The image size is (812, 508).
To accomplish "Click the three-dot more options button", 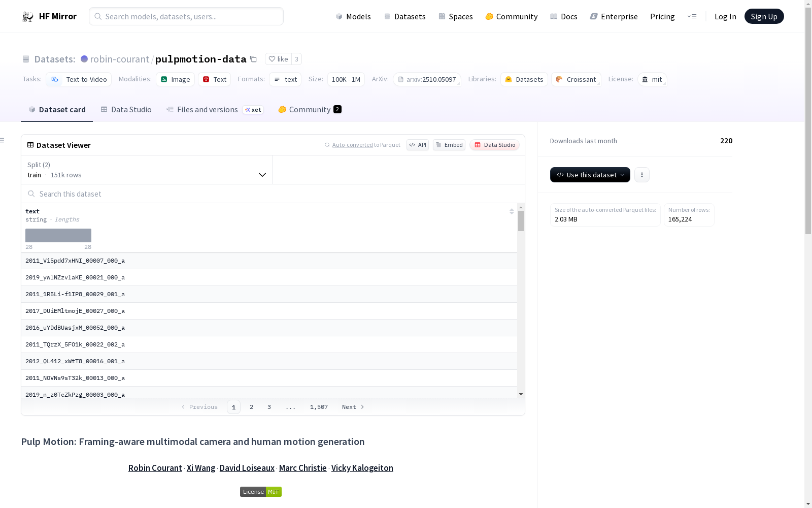I will click(642, 175).
